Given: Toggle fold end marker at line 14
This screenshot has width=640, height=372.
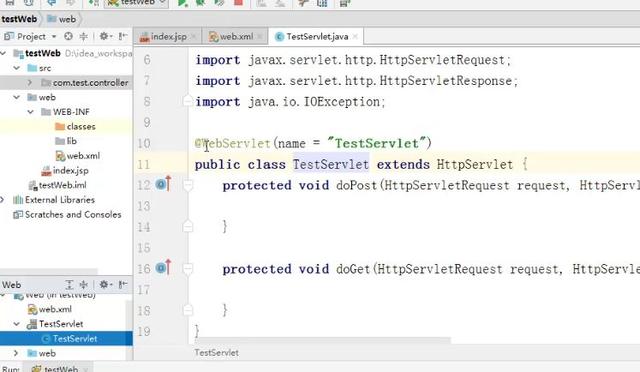Looking at the screenshot, I should 188,226.
